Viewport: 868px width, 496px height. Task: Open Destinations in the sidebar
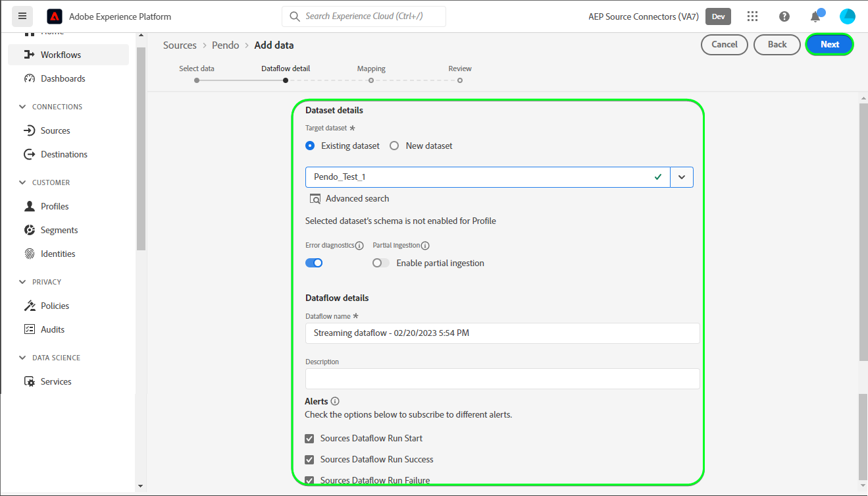[x=64, y=154]
